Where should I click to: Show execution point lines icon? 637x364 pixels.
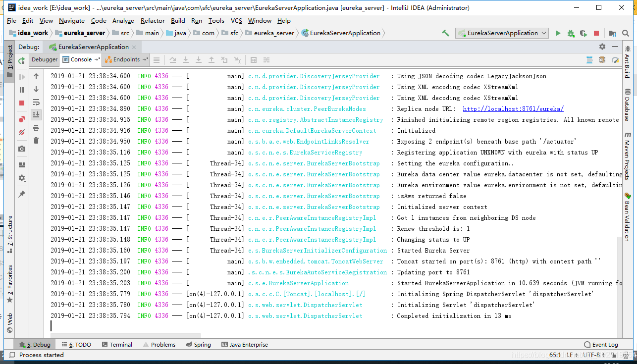coord(157,60)
